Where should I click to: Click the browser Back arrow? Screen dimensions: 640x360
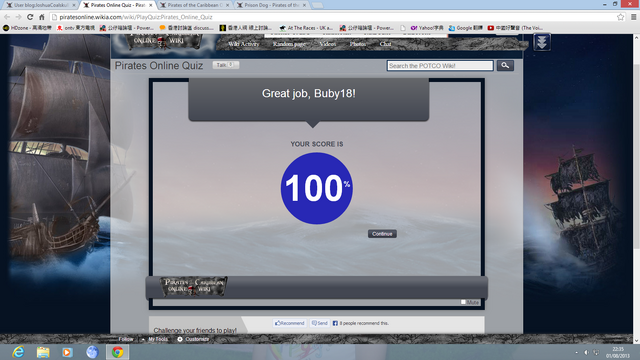click(7, 17)
